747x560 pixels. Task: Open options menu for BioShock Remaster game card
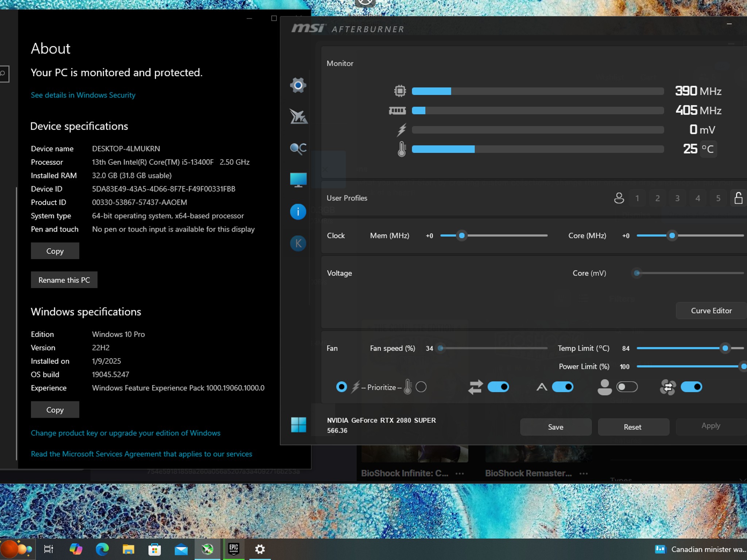point(584,474)
